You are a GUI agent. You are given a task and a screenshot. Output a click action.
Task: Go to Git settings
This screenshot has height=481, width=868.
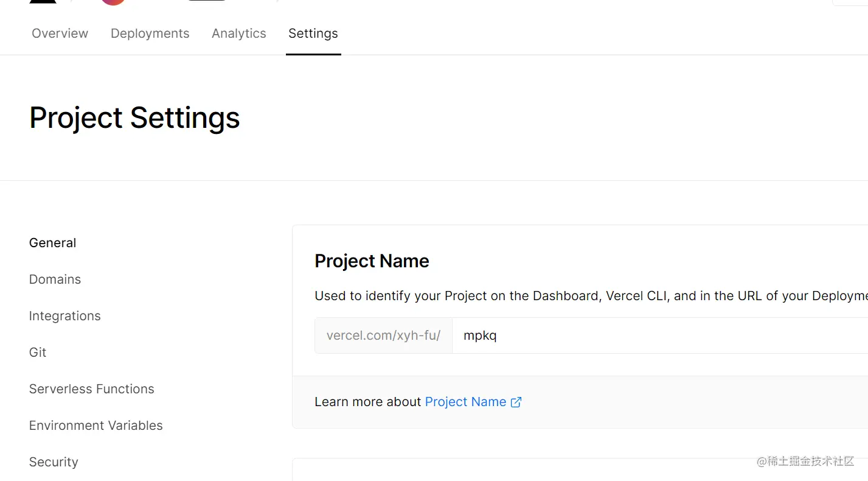[38, 353]
